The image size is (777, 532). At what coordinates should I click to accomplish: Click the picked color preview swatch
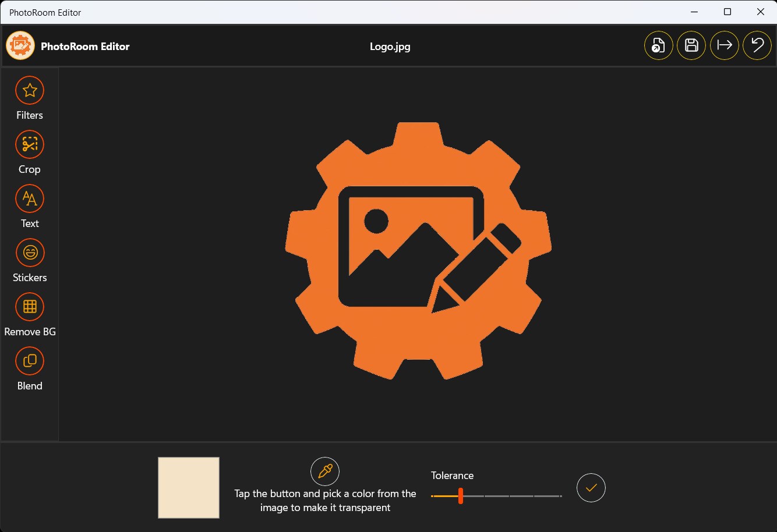(x=189, y=488)
